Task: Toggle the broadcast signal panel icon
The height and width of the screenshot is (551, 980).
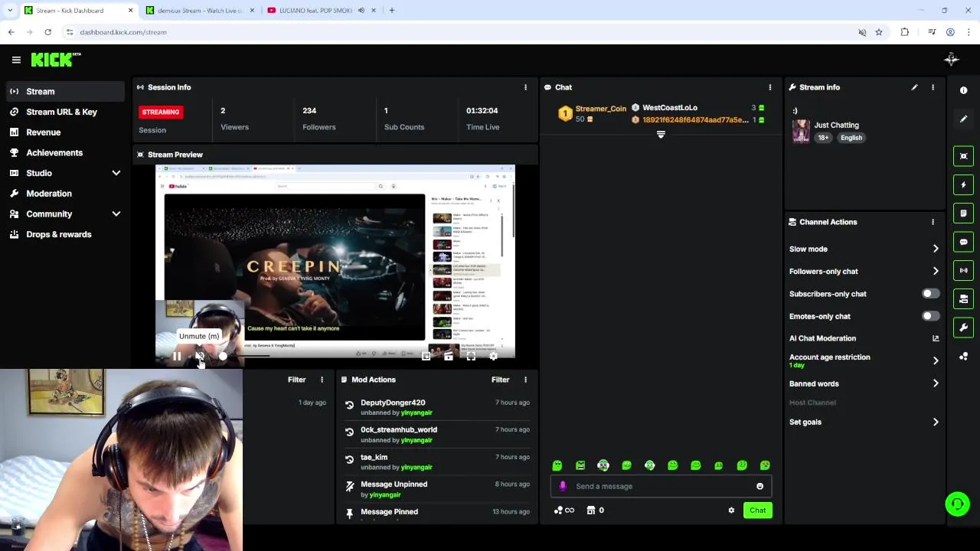Action: pos(964,270)
